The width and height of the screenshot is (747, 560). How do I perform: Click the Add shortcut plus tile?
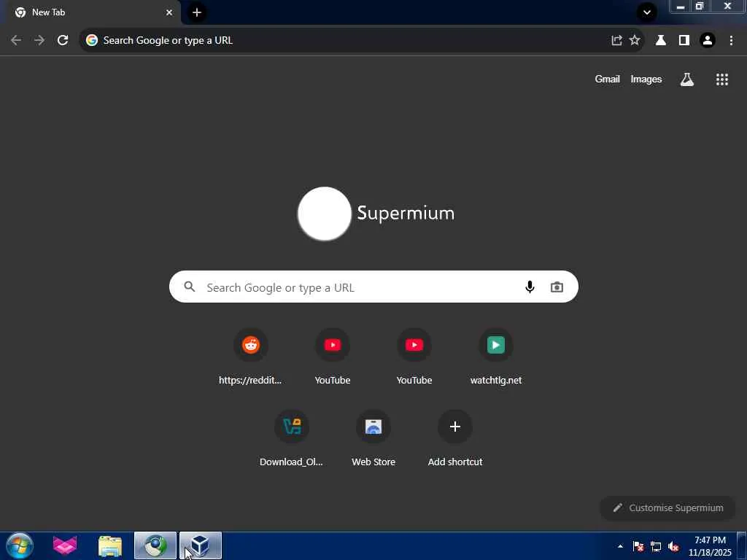pyautogui.click(x=455, y=437)
